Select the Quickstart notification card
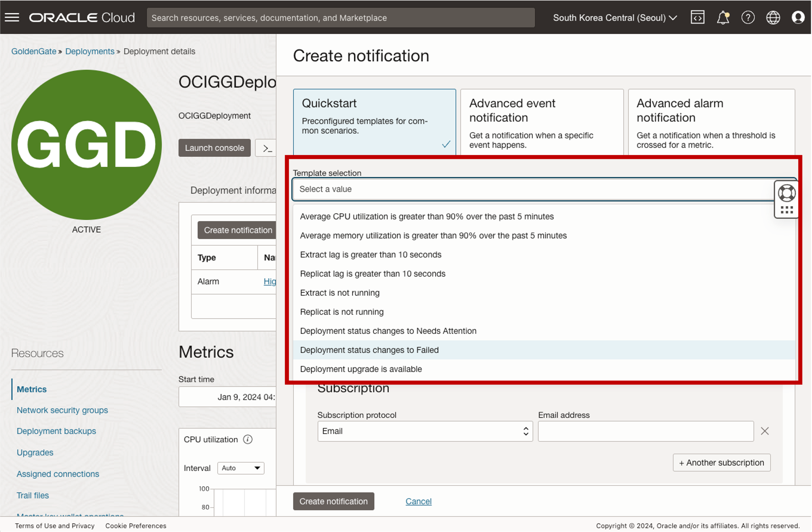 tap(375, 122)
